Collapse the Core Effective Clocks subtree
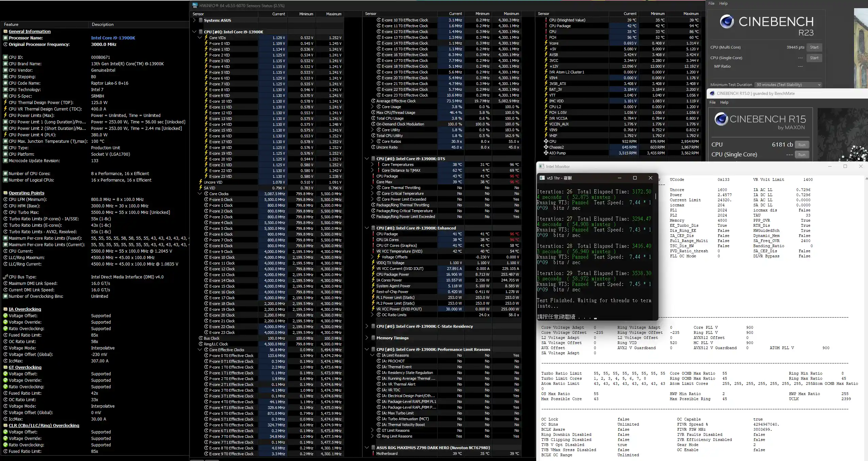868x461 pixels. pos(200,350)
